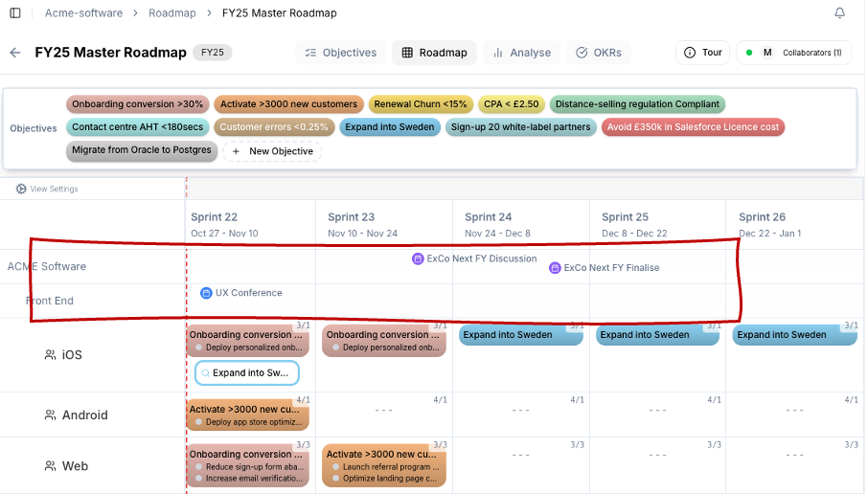Image resolution: width=868 pixels, height=494 pixels.
Task: Expand the ACME Software row
Action: (x=46, y=266)
